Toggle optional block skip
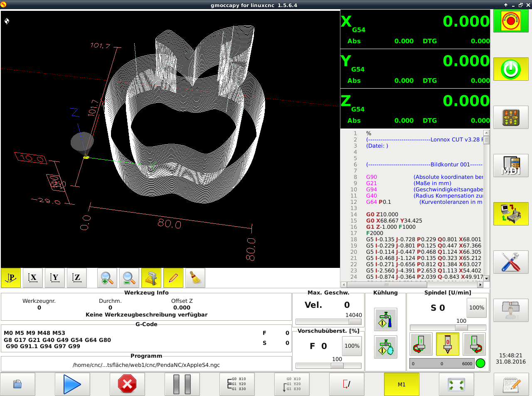The height and width of the screenshot is (396, 532). pyautogui.click(x=347, y=384)
